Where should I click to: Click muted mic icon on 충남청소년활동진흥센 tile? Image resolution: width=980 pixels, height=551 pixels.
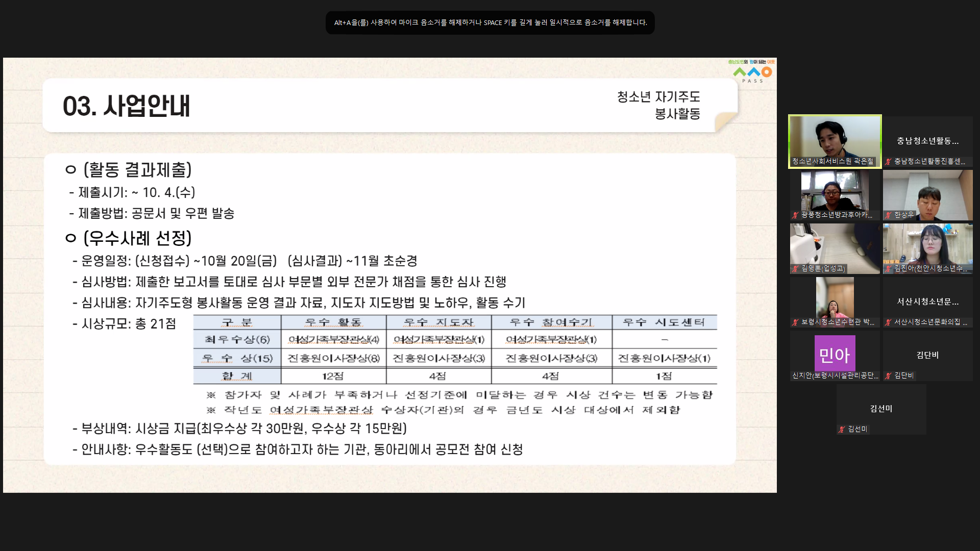[x=888, y=162]
